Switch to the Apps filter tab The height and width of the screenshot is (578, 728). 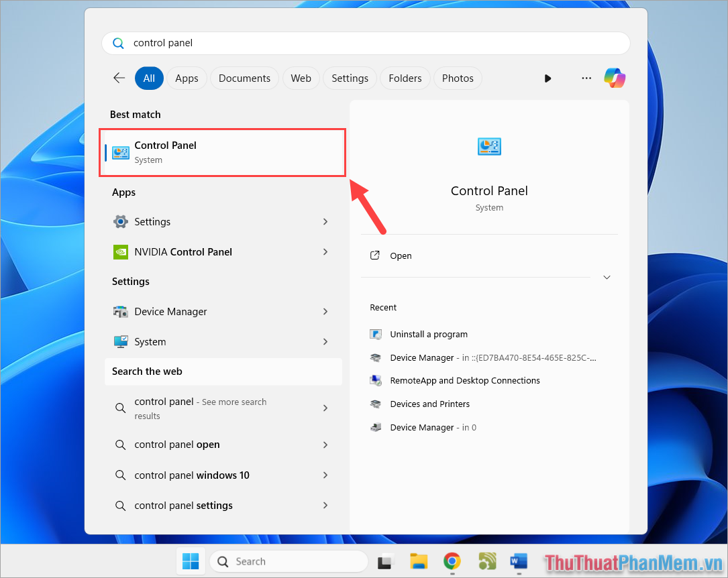(x=187, y=78)
